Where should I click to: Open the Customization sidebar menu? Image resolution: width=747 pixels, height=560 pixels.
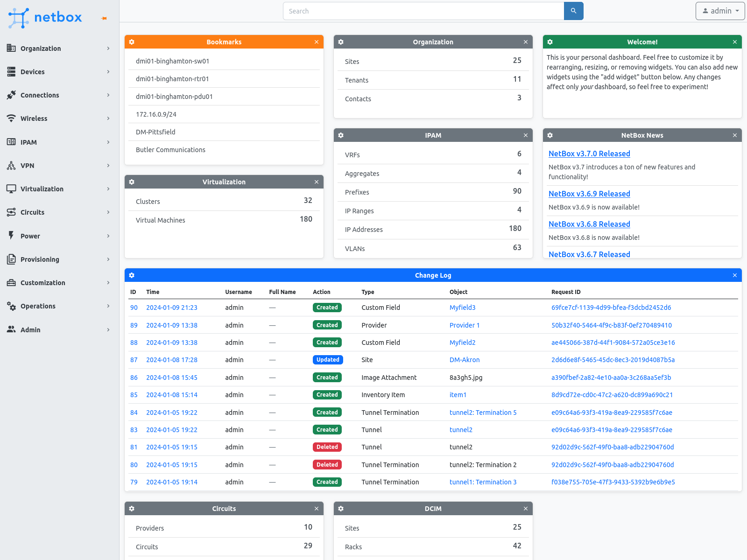43,282
